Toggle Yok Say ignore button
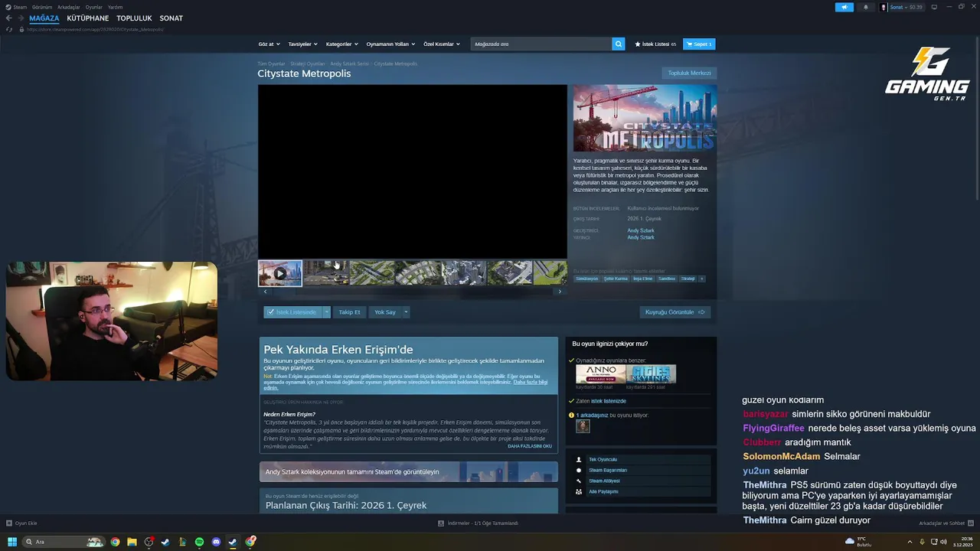Screen dimensions: 980x551 (x=385, y=312)
